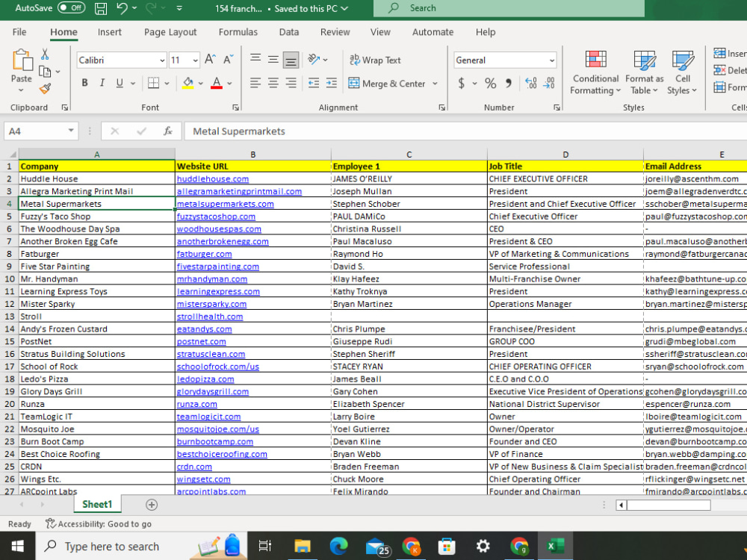Click the formula bar showing Metal Supermarkets
This screenshot has width=747, height=560.
(465, 131)
